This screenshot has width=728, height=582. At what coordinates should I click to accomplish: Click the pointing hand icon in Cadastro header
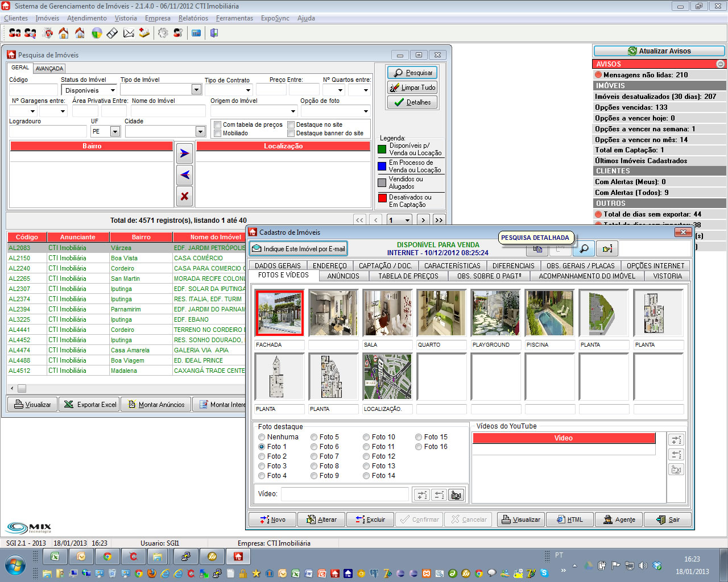(607, 248)
